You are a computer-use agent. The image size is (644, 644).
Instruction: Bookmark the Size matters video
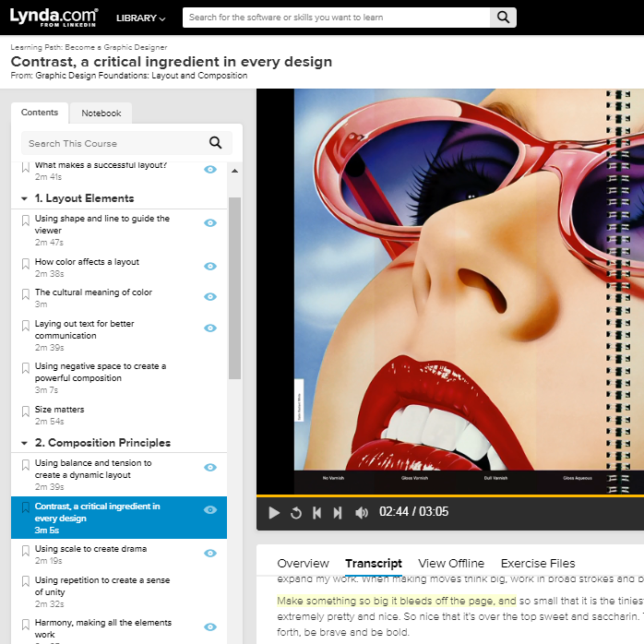pos(26,411)
